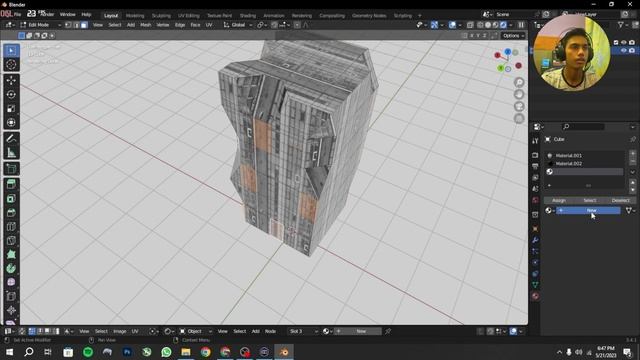Switch to the Shading workspace tab

pyautogui.click(x=247, y=16)
